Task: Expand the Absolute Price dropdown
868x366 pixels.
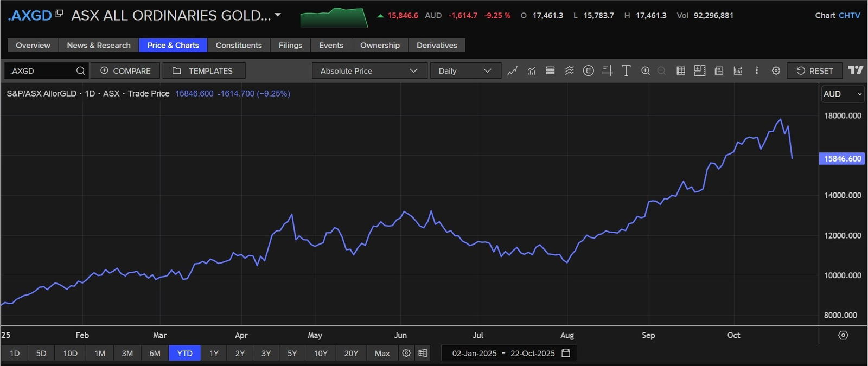Action: coord(369,71)
